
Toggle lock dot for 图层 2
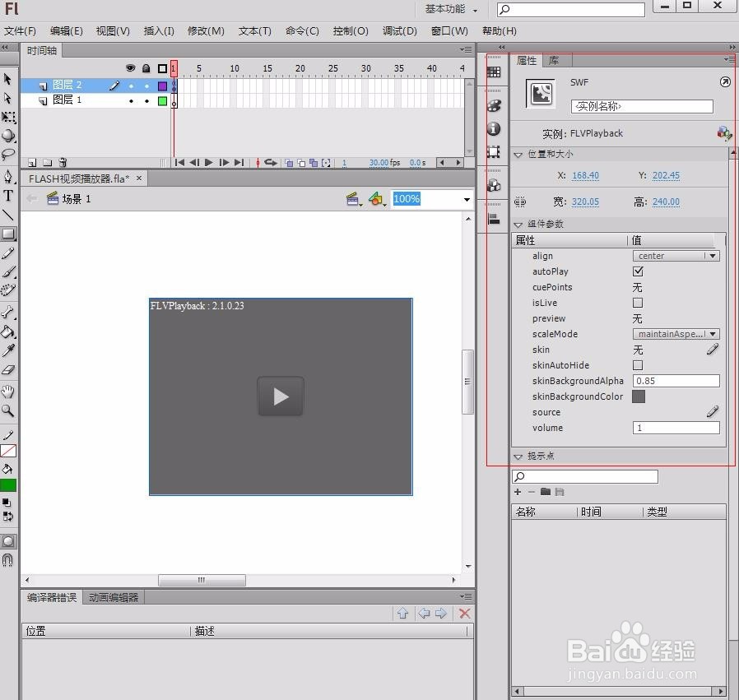(x=146, y=86)
